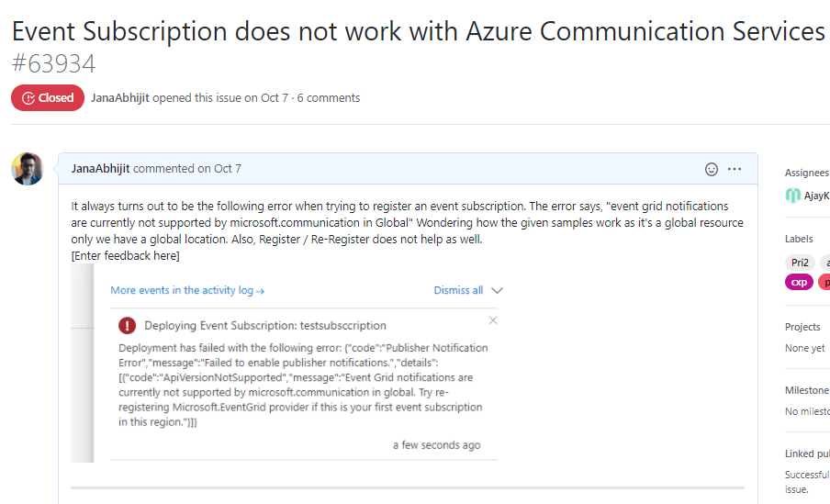Close the failed deployment notification with X

tap(493, 320)
